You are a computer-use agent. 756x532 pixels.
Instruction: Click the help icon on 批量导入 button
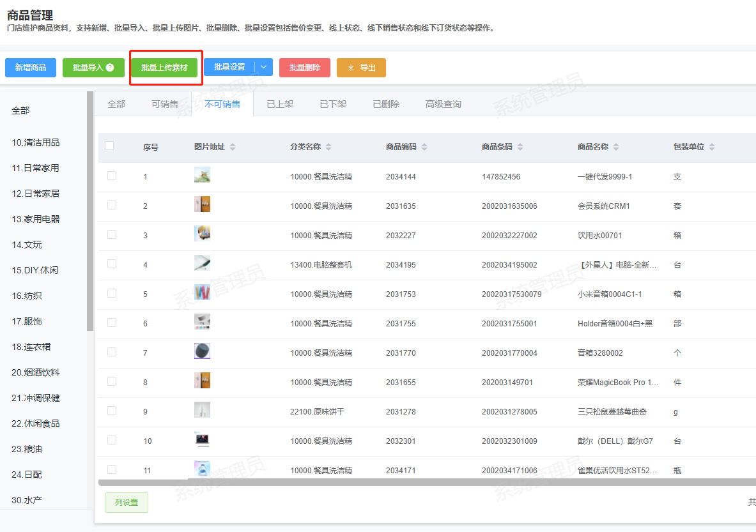click(110, 68)
